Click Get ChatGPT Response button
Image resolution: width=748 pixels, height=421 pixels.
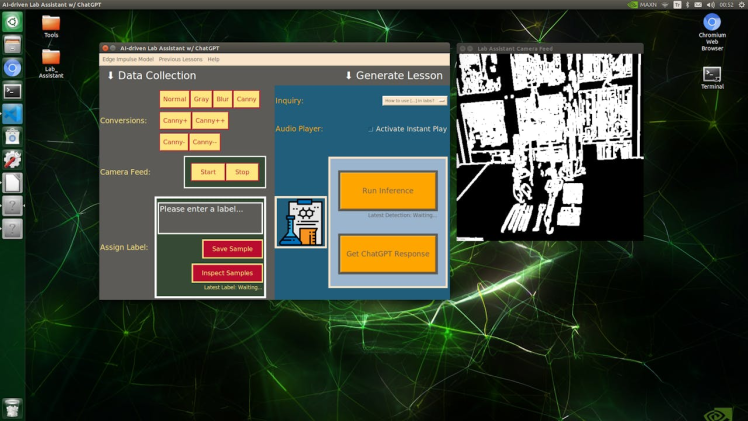(x=388, y=254)
